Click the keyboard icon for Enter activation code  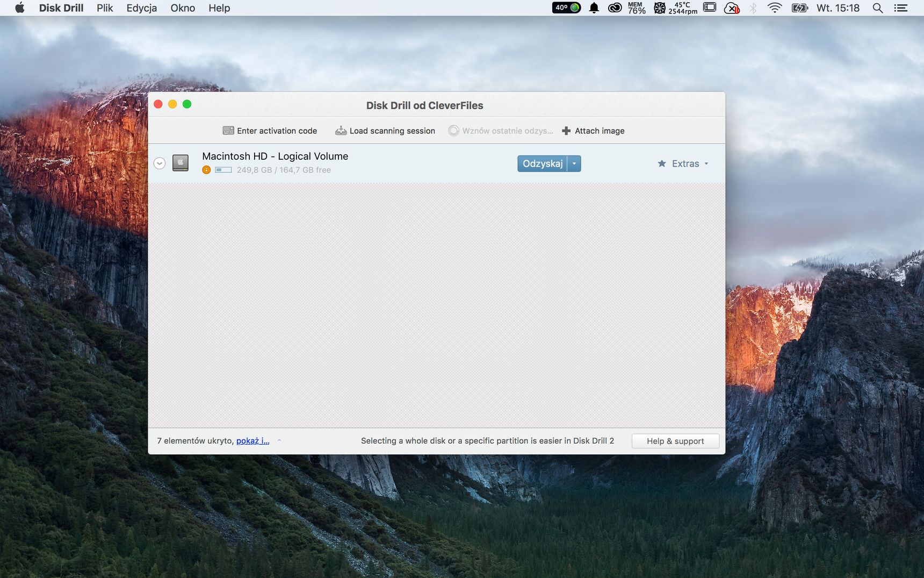click(228, 131)
